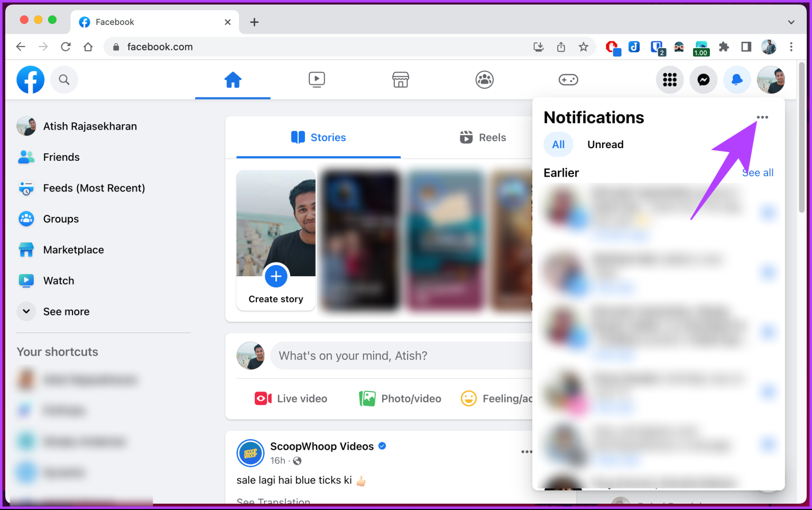
Task: Open the Gaming icon in top navigation
Action: 568,79
